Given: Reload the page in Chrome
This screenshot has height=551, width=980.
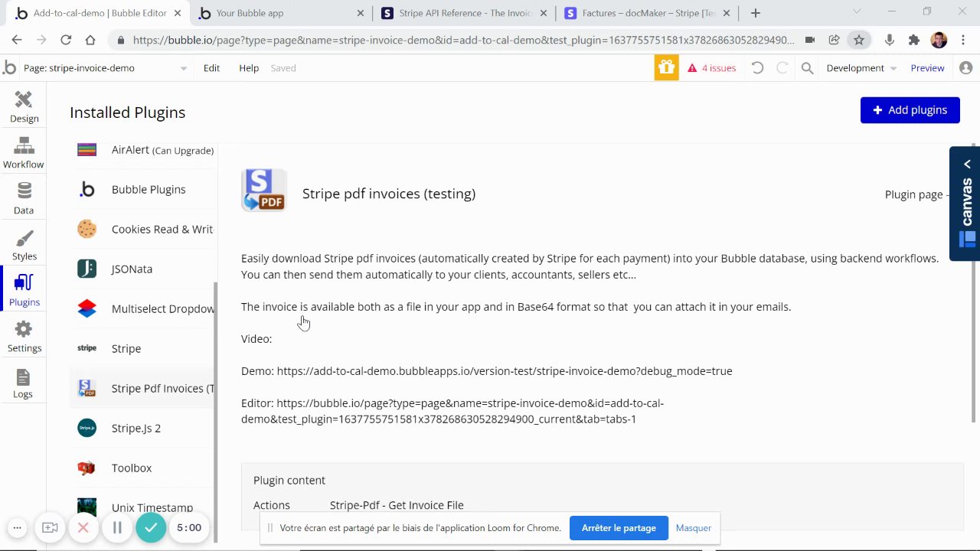Looking at the screenshot, I should [66, 40].
